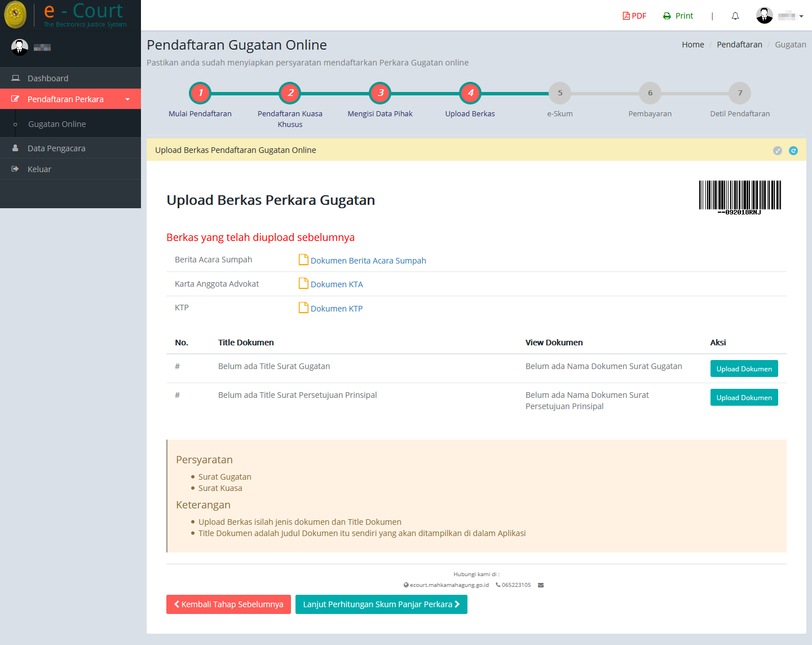
Task: Click Kembali Tahap Sebelumnya button
Action: [228, 604]
